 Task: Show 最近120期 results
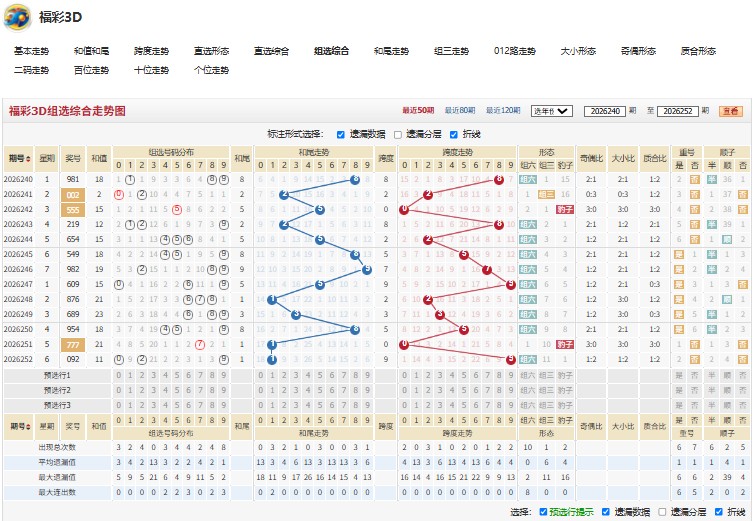click(x=503, y=111)
